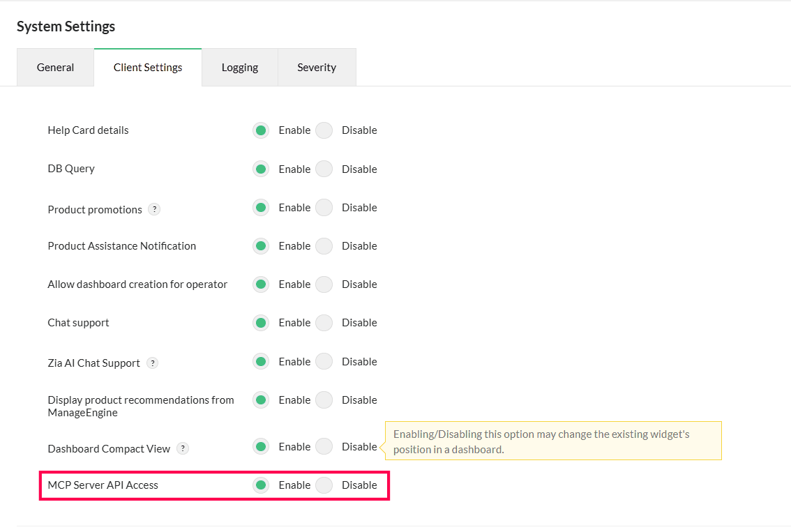Open help icon next to Zia AI Chat Support
The width and height of the screenshot is (791, 532).
click(x=152, y=363)
